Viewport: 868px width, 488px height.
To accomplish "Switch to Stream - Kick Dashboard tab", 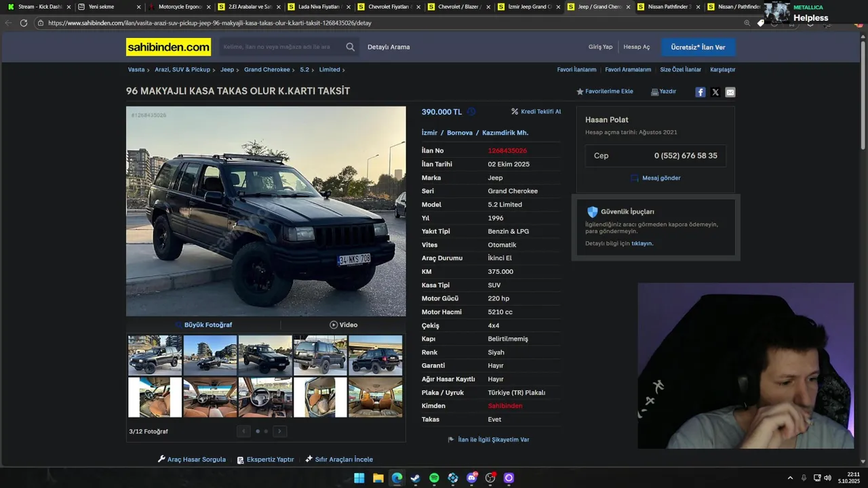I will pyautogui.click(x=39, y=7).
